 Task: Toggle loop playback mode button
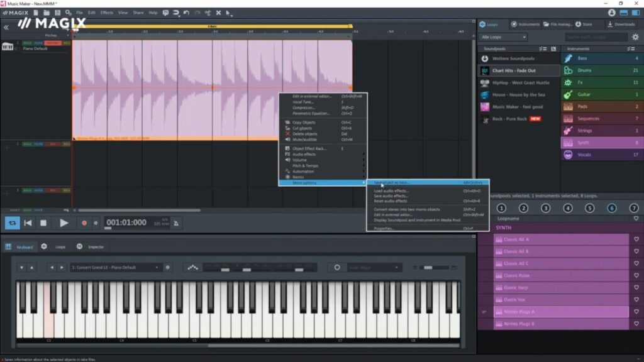13,223
